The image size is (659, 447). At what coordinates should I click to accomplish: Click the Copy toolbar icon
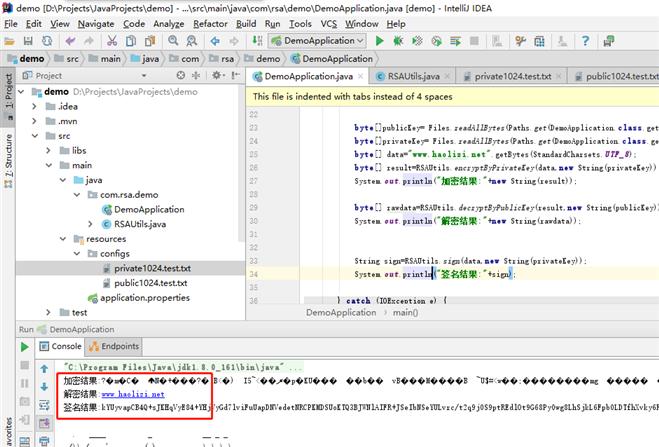point(131,41)
